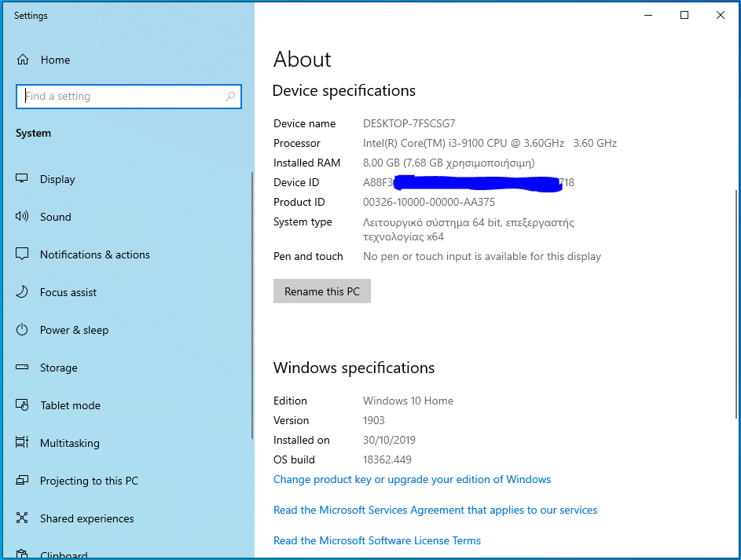
Task: Select Notifications & actions
Action: (x=95, y=254)
